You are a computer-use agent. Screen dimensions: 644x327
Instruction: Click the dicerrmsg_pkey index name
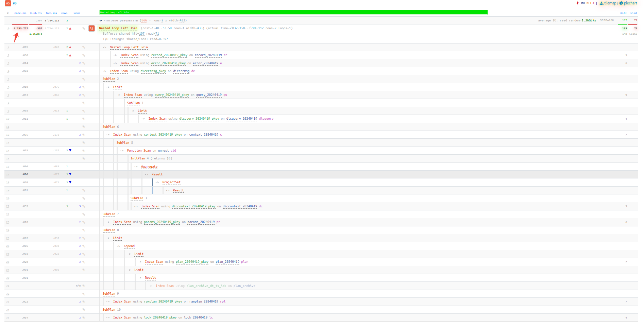[153, 71]
